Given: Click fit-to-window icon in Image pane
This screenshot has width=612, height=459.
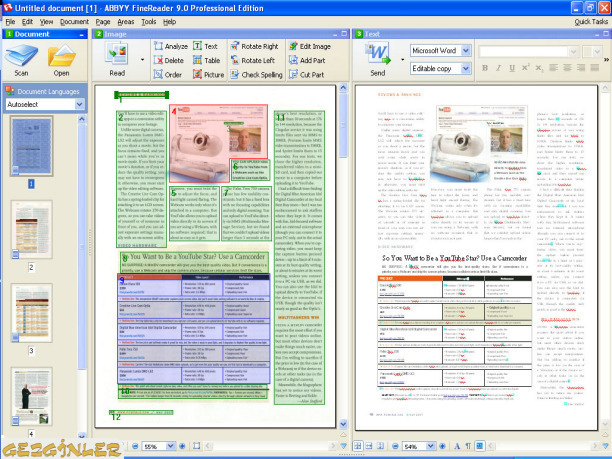Looking at the screenshot, I should pos(197,446).
